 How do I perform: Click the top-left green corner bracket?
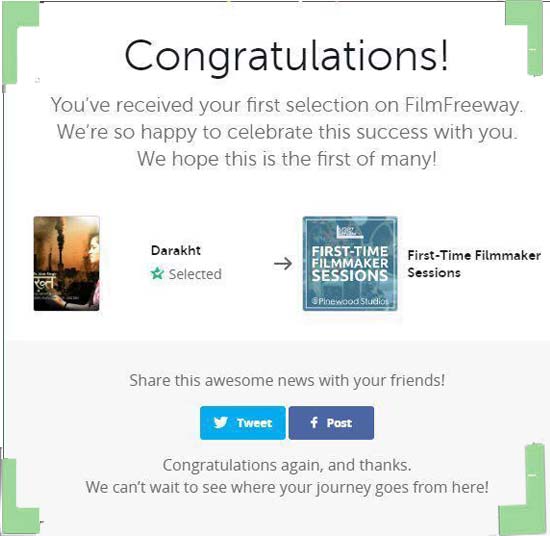[18, 42]
